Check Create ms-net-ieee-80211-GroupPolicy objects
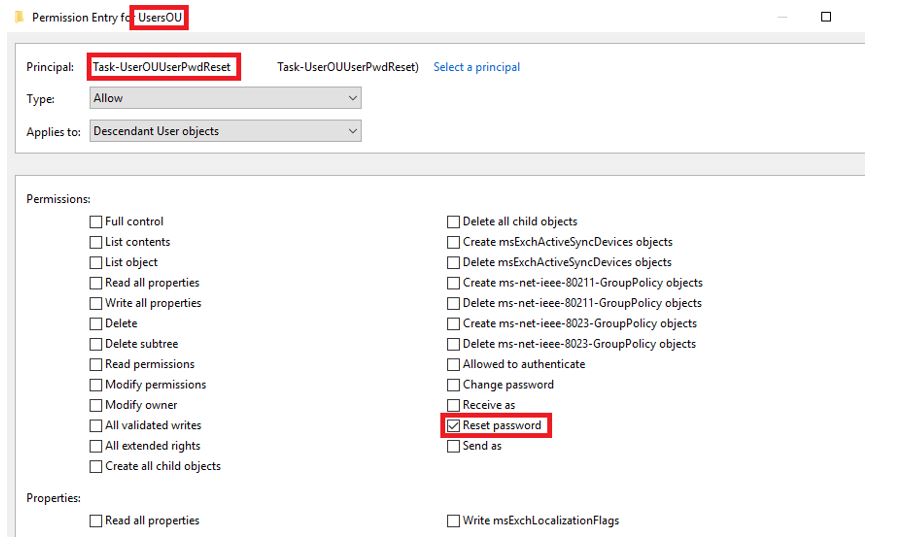This screenshot has height=546, width=897. point(453,283)
